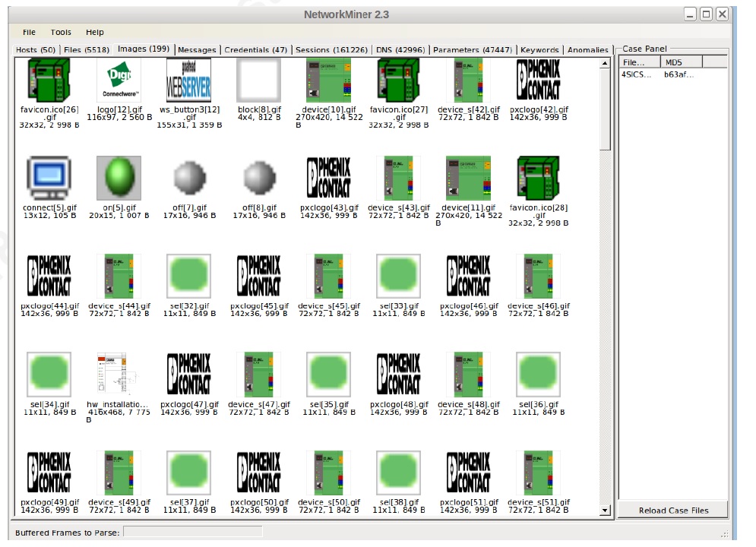Select the green sel[35].gif image
The width and height of the screenshot is (756, 547).
(329, 375)
